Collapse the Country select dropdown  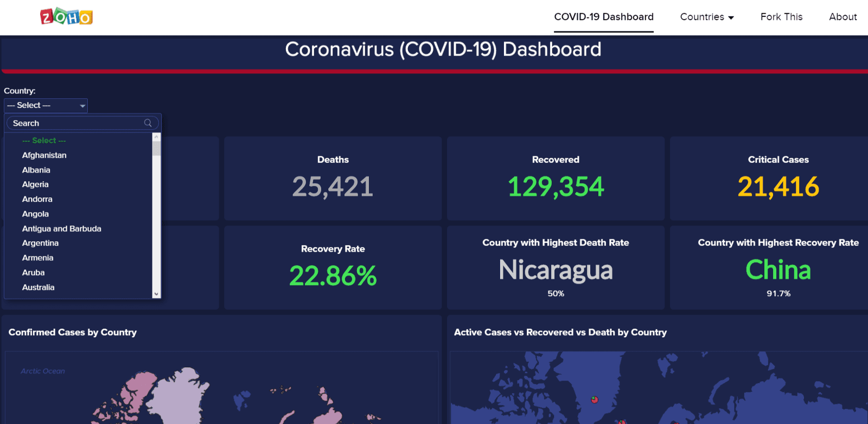point(46,105)
